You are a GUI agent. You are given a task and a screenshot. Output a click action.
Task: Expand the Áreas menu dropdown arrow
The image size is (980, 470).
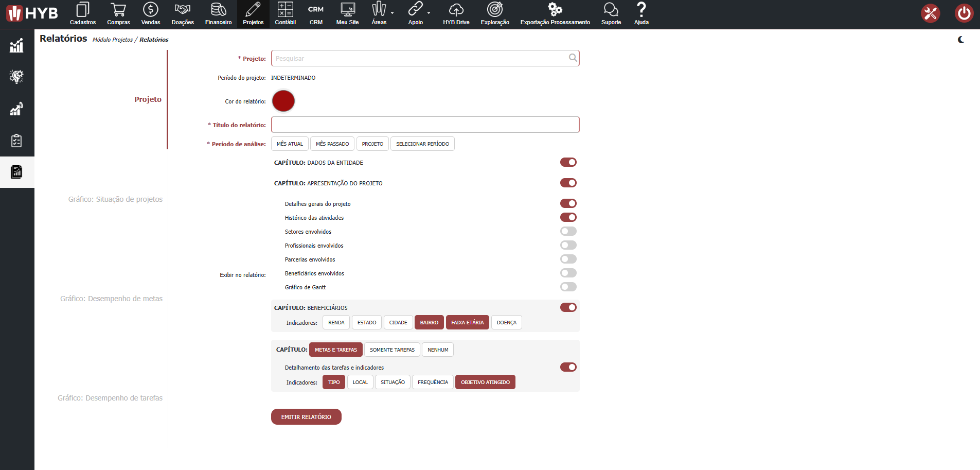coord(393,13)
